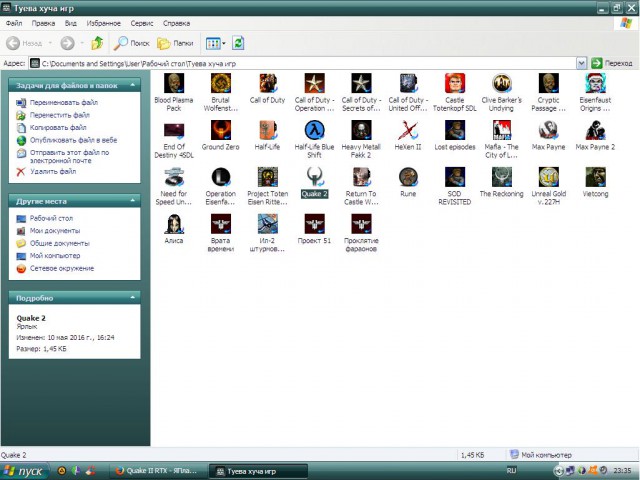This screenshot has width=640, height=480.
Task: Select the Half-Life shortcut icon
Action: (267, 130)
